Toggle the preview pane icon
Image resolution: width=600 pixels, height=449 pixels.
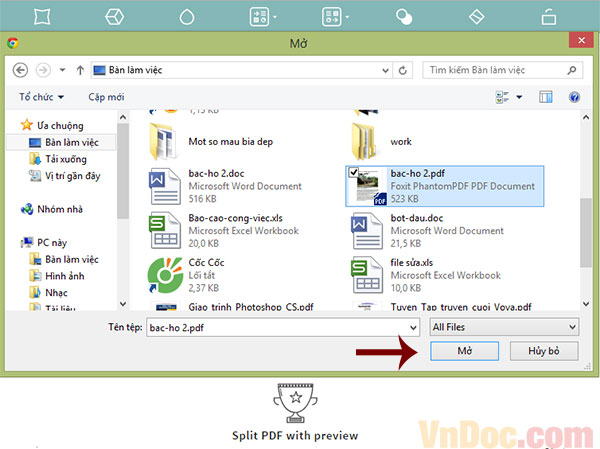pyautogui.click(x=546, y=97)
